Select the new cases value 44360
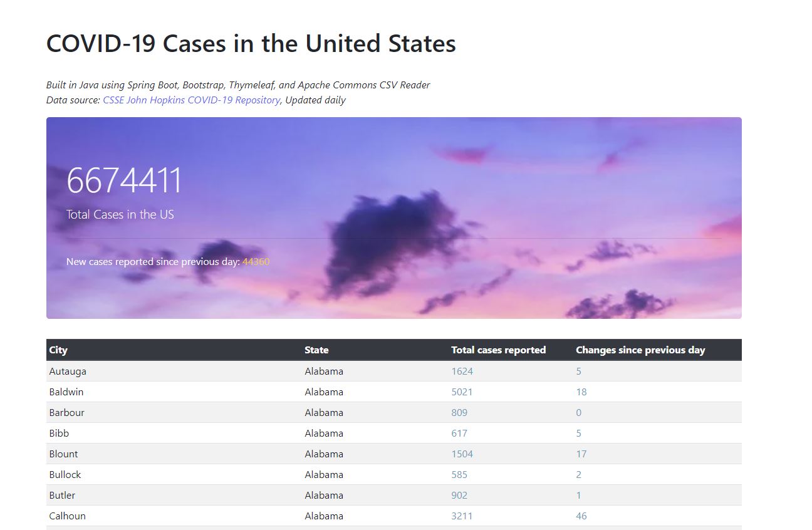Viewport: 812px width, 530px height. tap(256, 261)
